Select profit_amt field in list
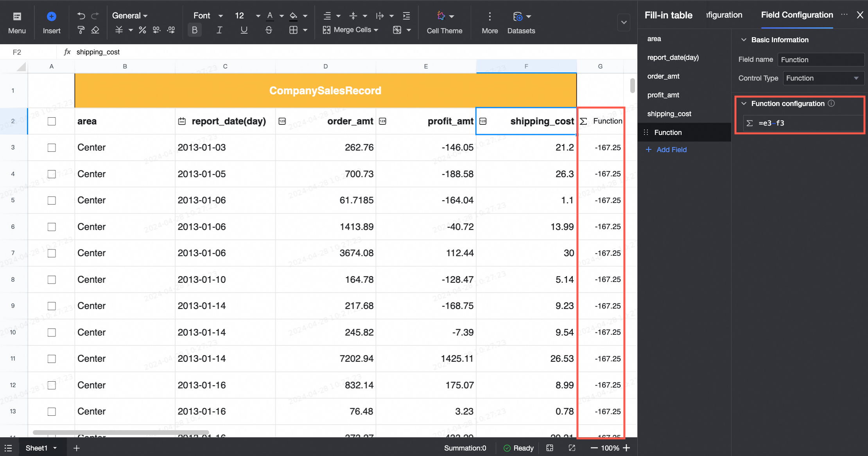The height and width of the screenshot is (456, 868). tap(684, 95)
